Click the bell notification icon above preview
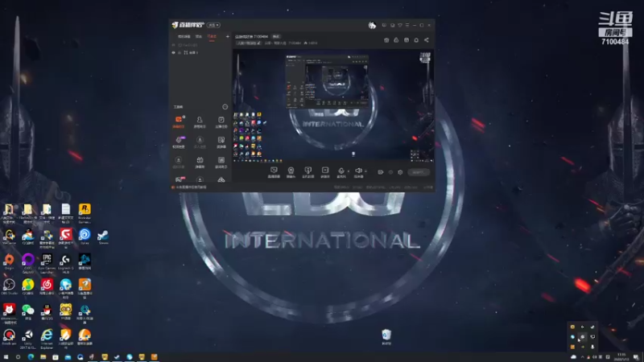This screenshot has height=362, width=644. (x=416, y=39)
